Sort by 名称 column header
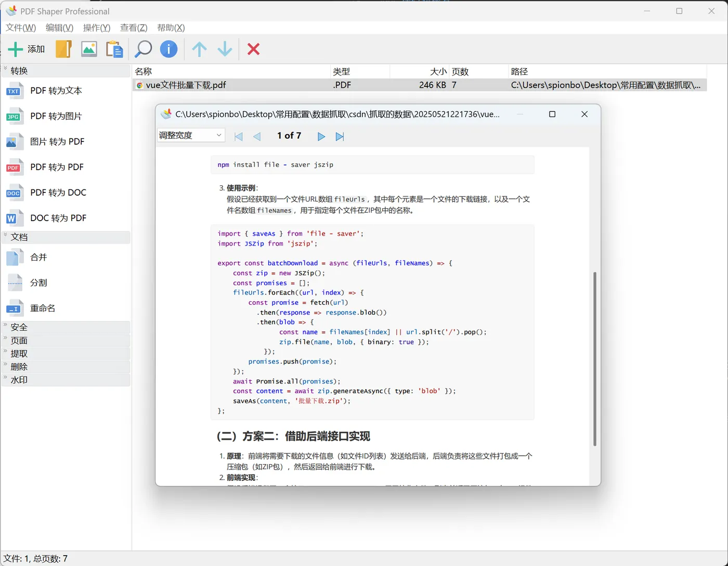The width and height of the screenshot is (728, 566). 231,71
